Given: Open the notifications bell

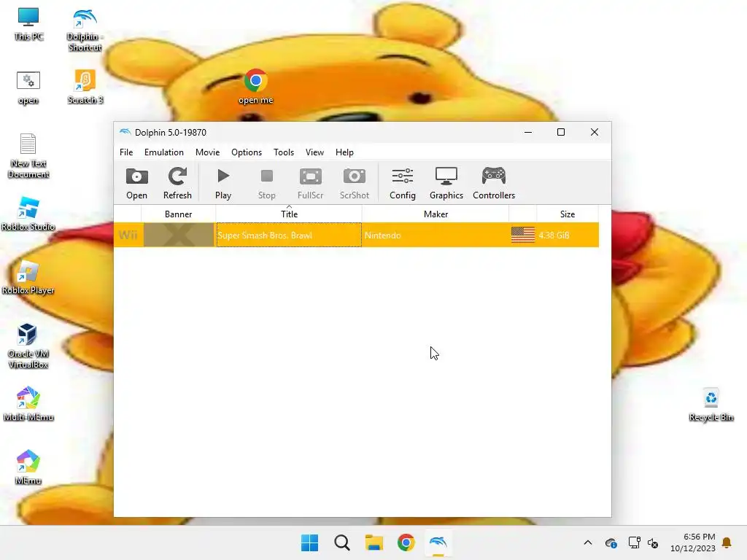Looking at the screenshot, I should point(727,542).
